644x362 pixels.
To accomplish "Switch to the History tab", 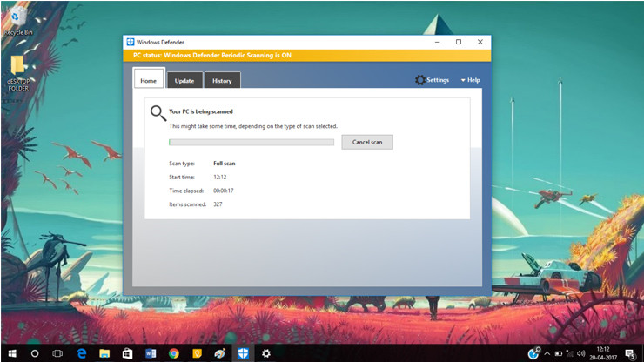I will click(x=222, y=80).
